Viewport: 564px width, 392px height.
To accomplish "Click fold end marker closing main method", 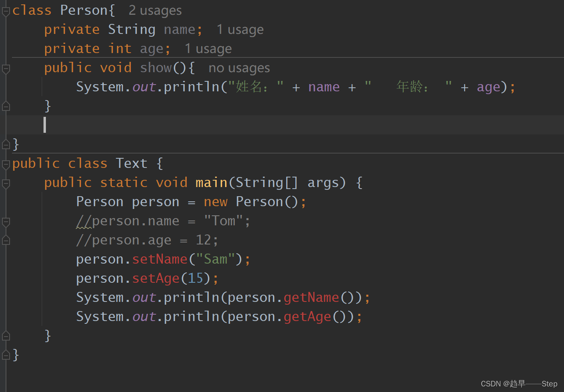I will tap(6, 336).
